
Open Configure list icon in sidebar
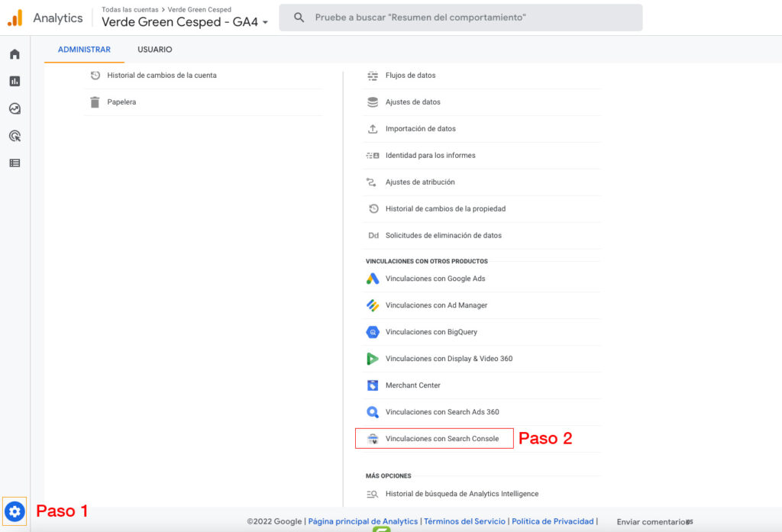15,163
